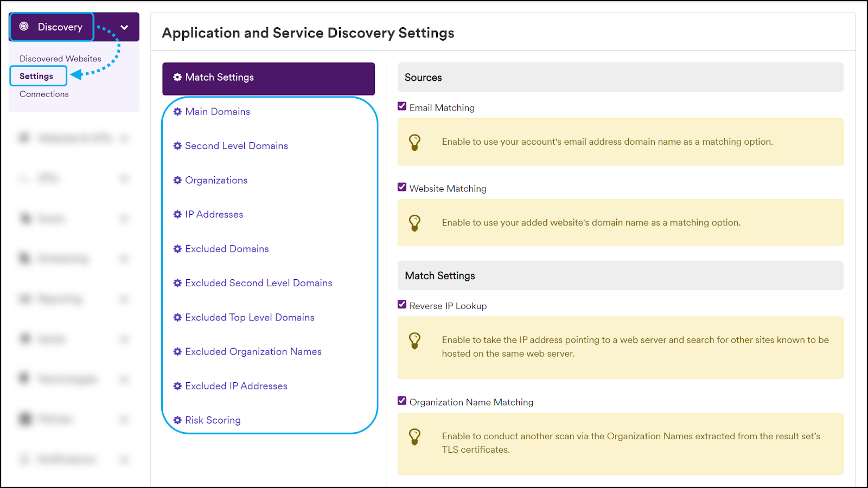Click the gear icon beside IP Addresses
868x488 pixels.
point(177,214)
